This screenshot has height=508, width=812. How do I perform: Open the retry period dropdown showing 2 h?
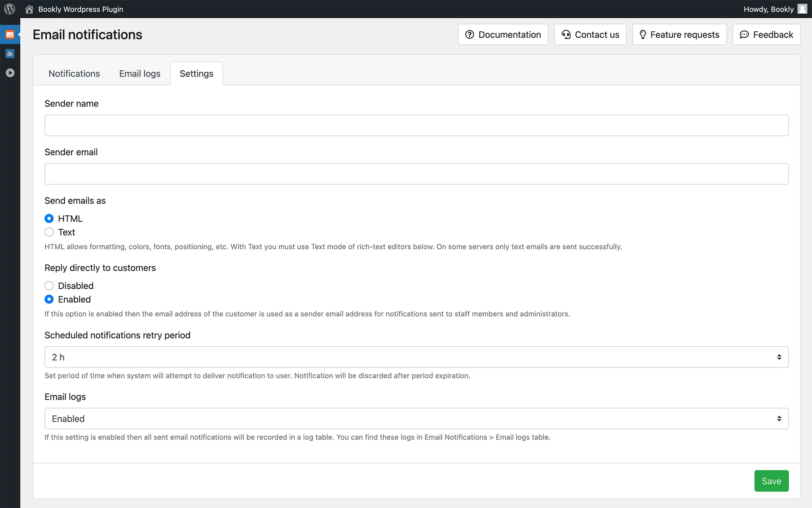pyautogui.click(x=416, y=357)
